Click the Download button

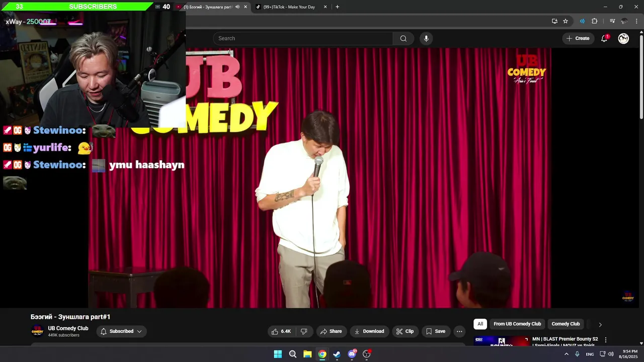pyautogui.click(x=369, y=331)
